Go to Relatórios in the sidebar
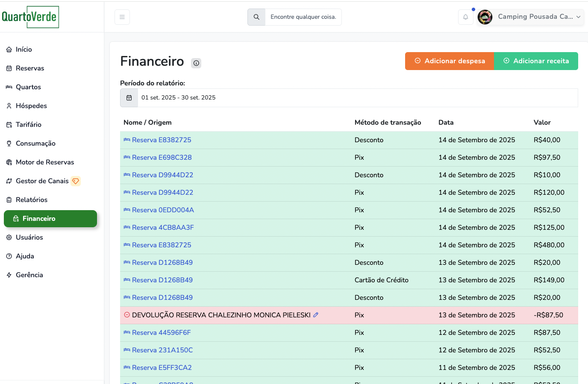This screenshot has height=384, width=588. pos(31,200)
